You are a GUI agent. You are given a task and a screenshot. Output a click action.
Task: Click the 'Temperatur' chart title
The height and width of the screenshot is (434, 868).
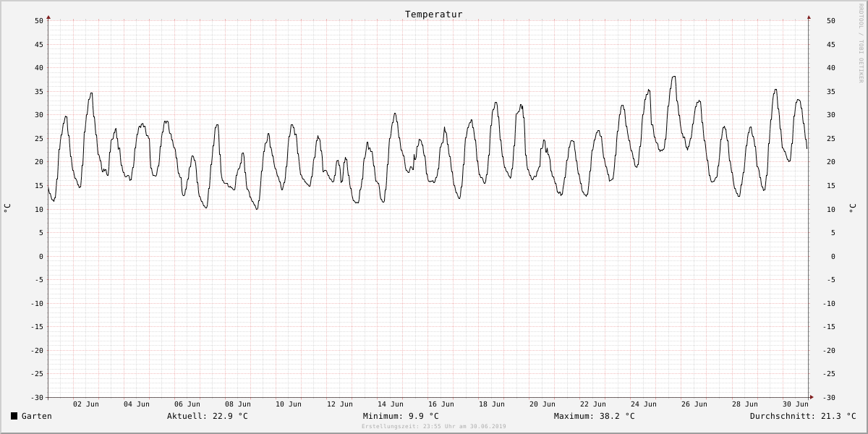point(434,14)
